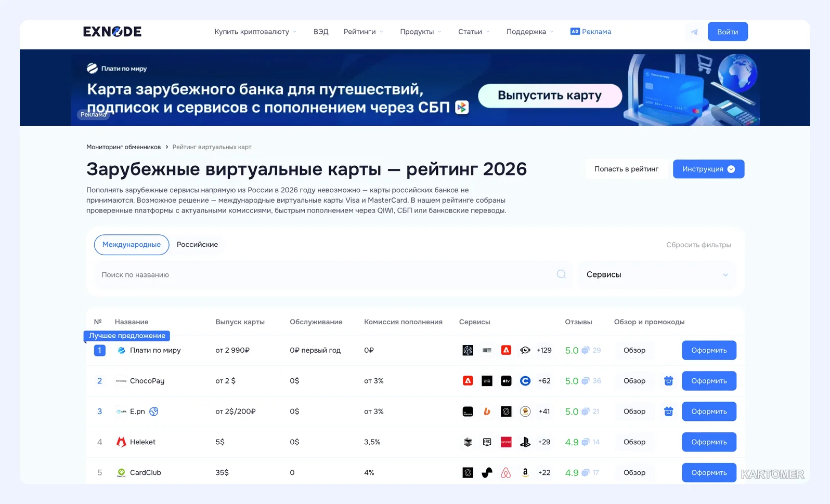Image resolution: width=830 pixels, height=504 pixels.
Task: Open the Telegram channel icon in header
Action: click(694, 32)
